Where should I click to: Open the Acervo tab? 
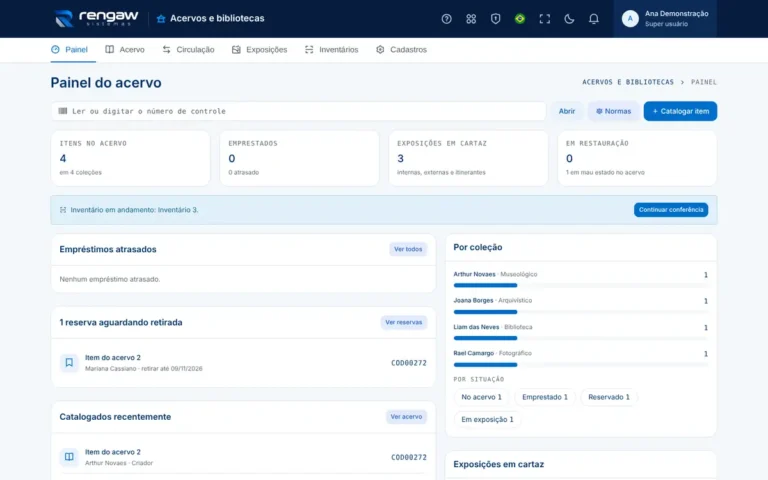(125, 49)
